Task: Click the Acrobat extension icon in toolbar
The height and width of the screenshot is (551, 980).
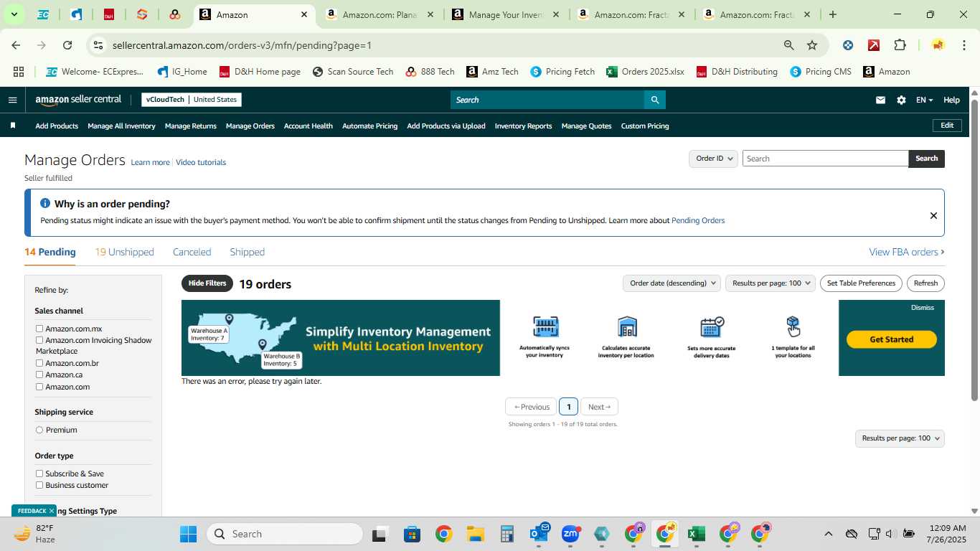Action: 874,45
